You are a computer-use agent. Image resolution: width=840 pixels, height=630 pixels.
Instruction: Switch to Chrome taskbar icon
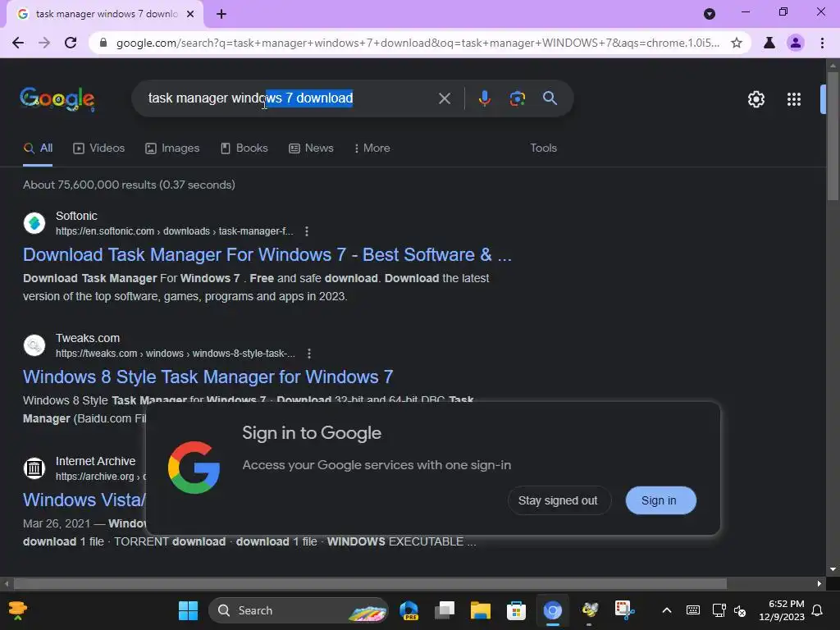[x=552, y=610]
